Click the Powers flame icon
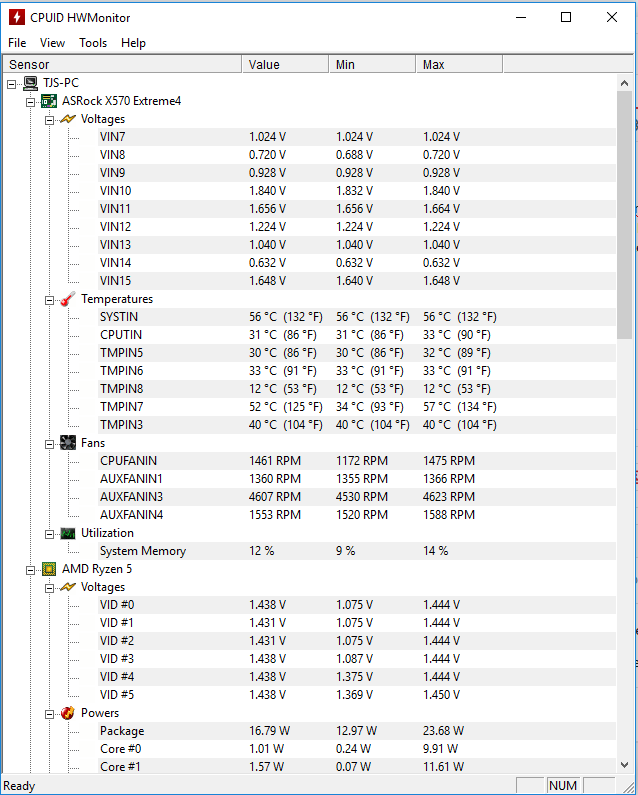 pyautogui.click(x=67, y=713)
